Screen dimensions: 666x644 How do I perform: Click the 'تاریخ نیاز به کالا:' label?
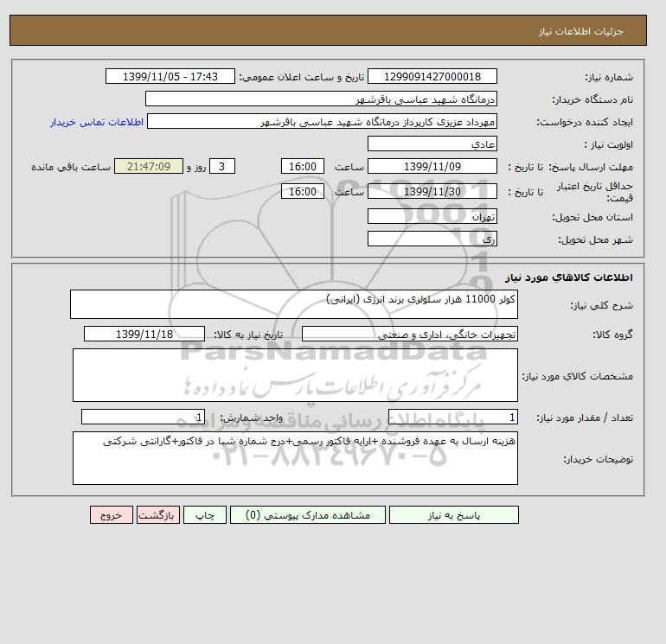coord(248,335)
